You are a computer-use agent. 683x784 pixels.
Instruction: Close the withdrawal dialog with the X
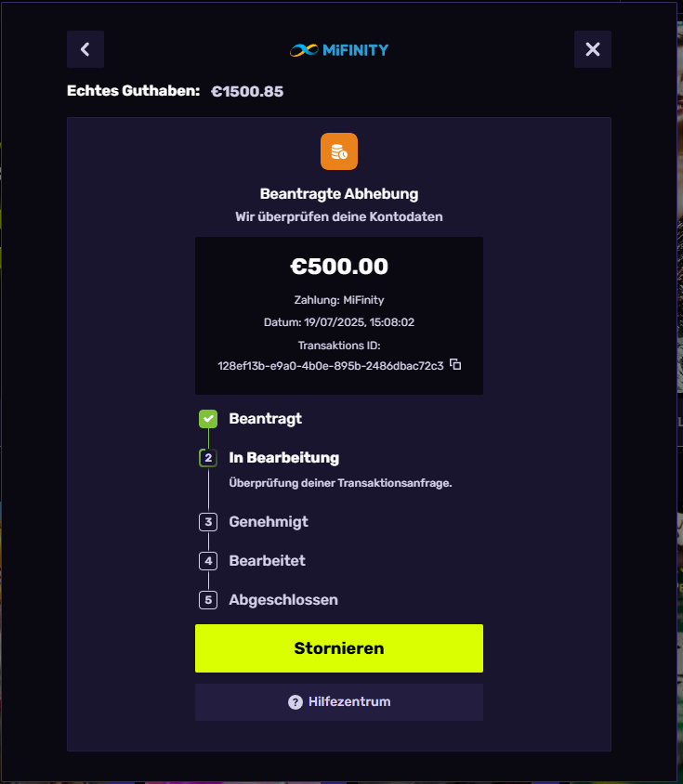tap(592, 49)
